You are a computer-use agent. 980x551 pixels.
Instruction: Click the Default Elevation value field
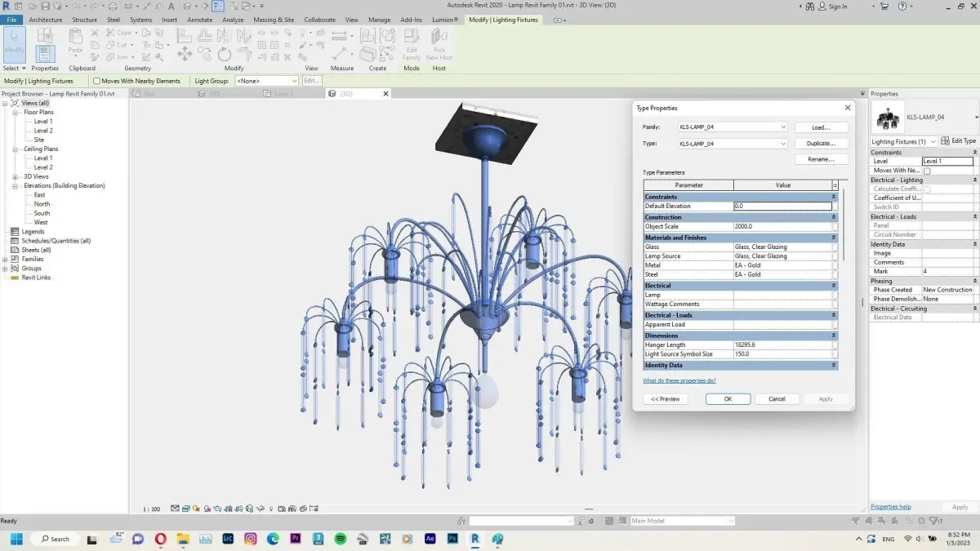[x=782, y=207]
